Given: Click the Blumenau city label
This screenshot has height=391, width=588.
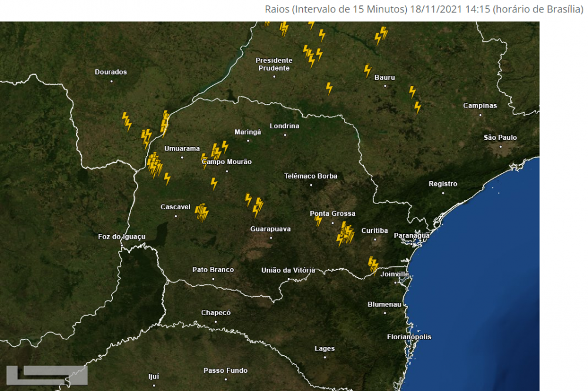Looking at the screenshot, I should click(385, 305).
